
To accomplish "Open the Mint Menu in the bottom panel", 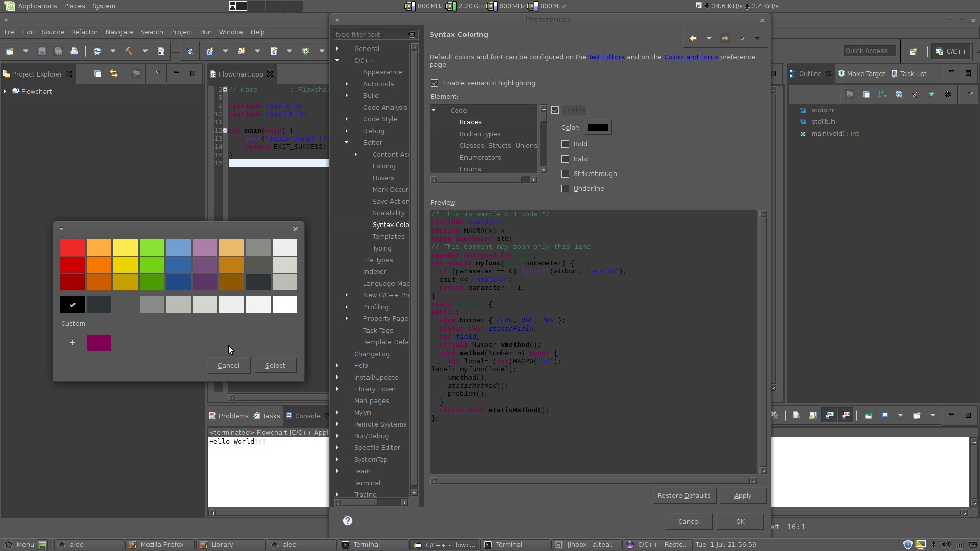I will pos(19,544).
